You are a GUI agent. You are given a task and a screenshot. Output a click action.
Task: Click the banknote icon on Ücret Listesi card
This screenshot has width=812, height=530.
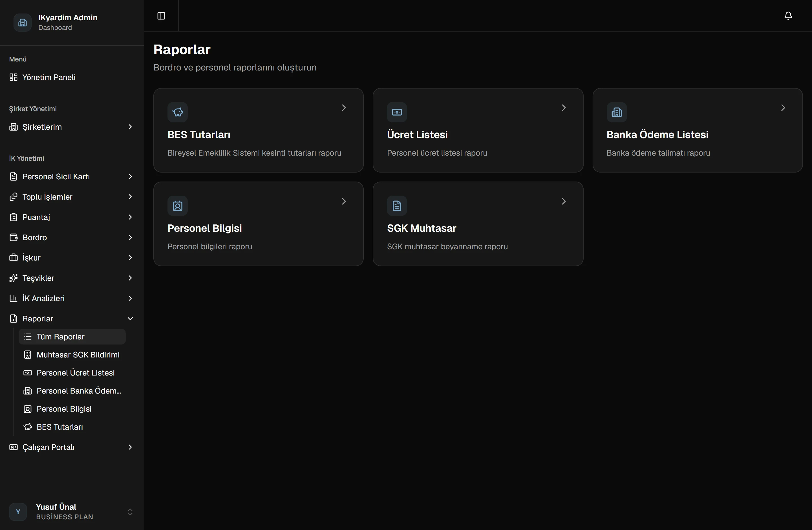pyautogui.click(x=397, y=112)
